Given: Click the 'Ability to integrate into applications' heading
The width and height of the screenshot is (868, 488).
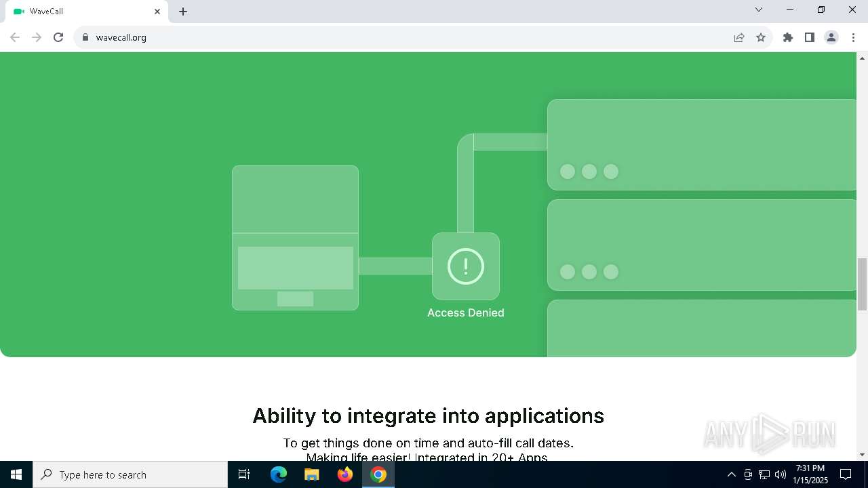Looking at the screenshot, I should coord(429,415).
